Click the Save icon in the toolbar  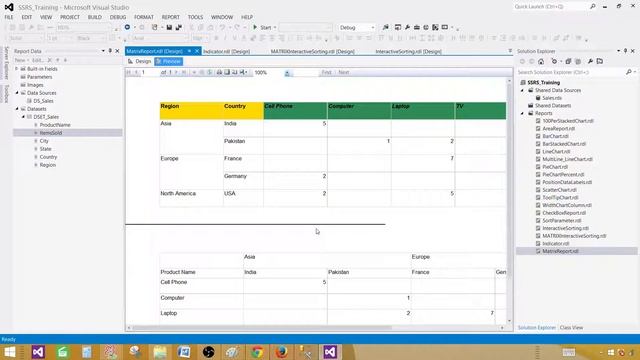click(169, 27)
